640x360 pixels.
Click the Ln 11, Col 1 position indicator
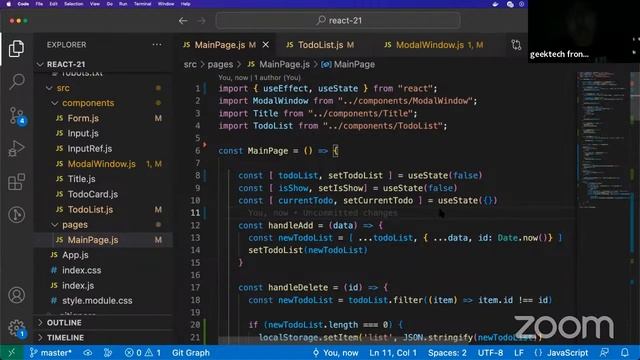(x=393, y=353)
